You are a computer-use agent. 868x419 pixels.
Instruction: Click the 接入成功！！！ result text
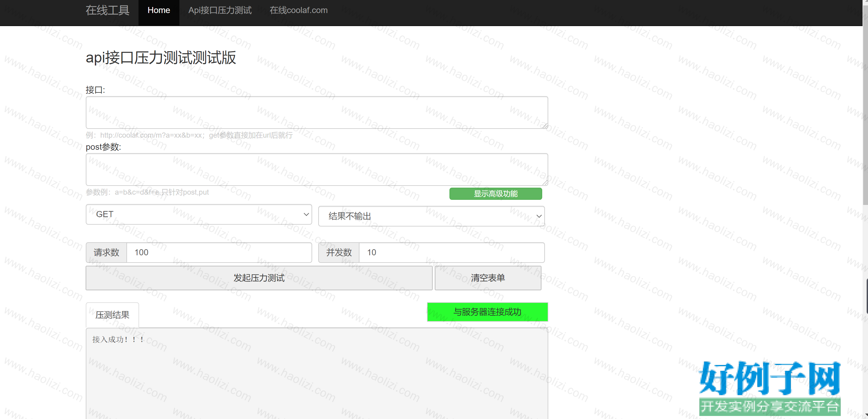(x=118, y=340)
